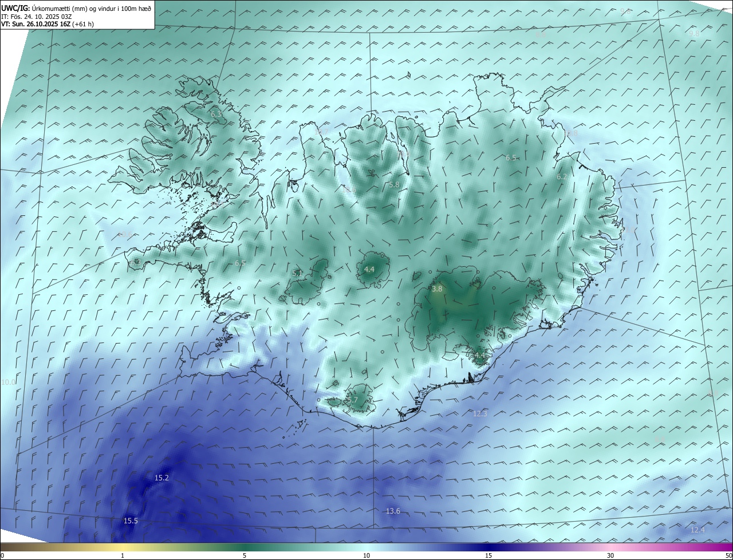The height and width of the screenshot is (560, 733).
Task: Click the 6.2 value in east Iceland
Action: tap(562, 177)
